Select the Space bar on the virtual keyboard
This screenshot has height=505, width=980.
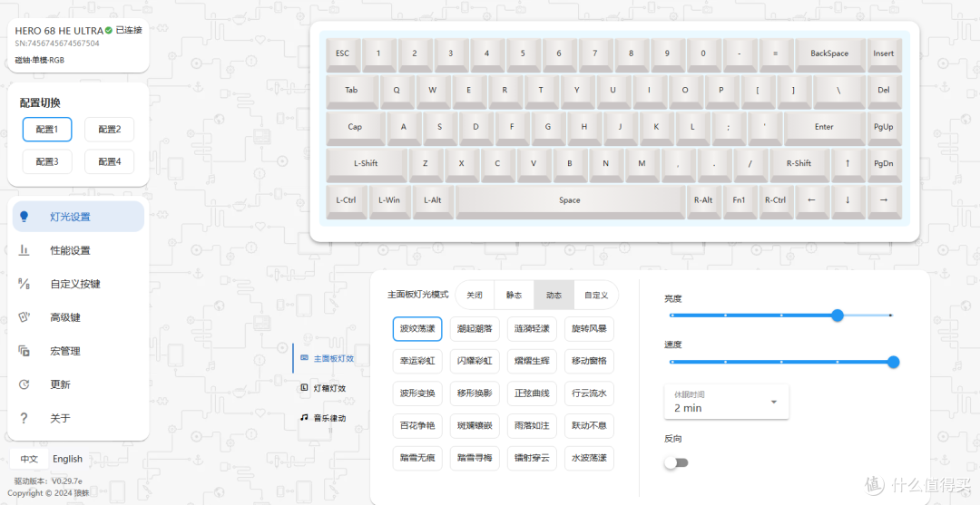click(570, 200)
